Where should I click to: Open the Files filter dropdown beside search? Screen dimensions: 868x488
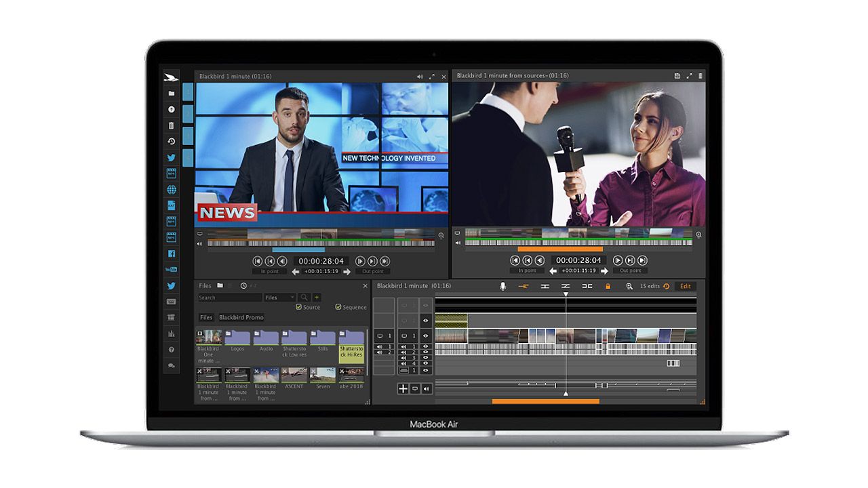click(x=279, y=298)
